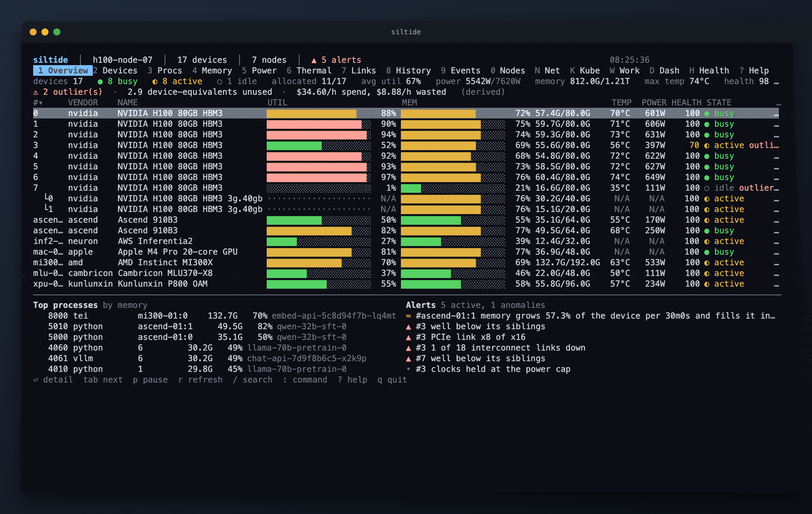
Task: Click the idle circle of device 7
Action: 707,188
